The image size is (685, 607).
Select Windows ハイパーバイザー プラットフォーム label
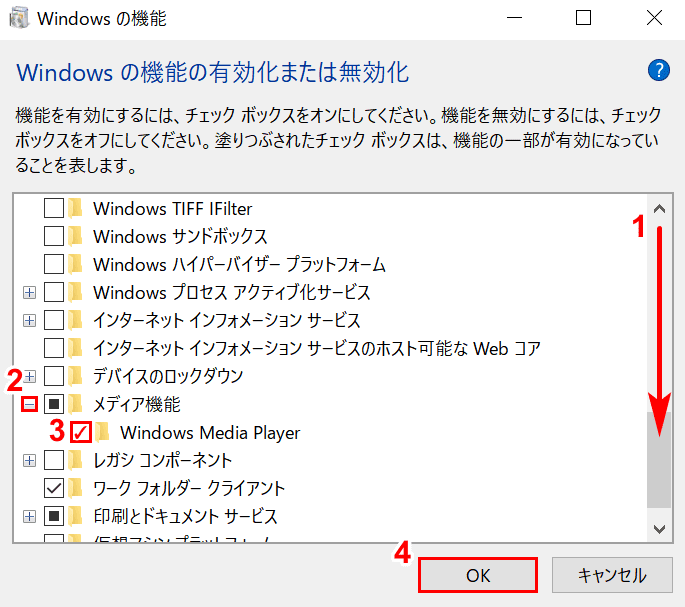point(239,264)
